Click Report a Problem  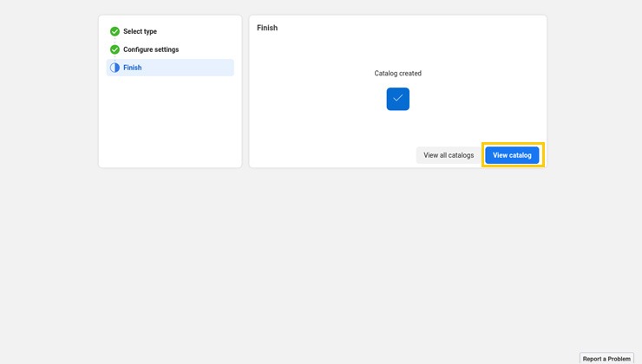point(606,358)
